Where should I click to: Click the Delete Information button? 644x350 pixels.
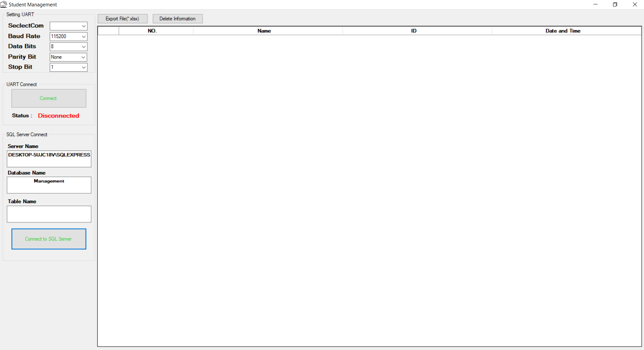point(177,19)
